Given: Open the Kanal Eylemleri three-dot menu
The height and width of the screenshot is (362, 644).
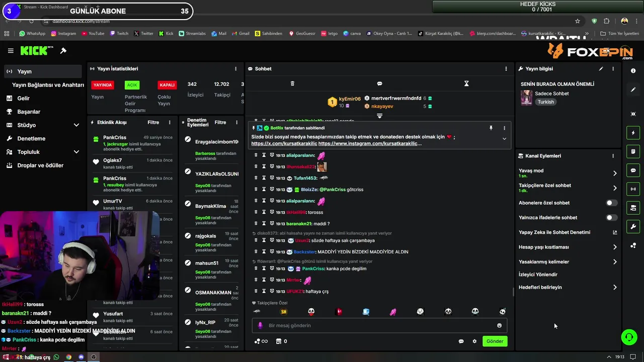Looking at the screenshot, I should tap(613, 156).
